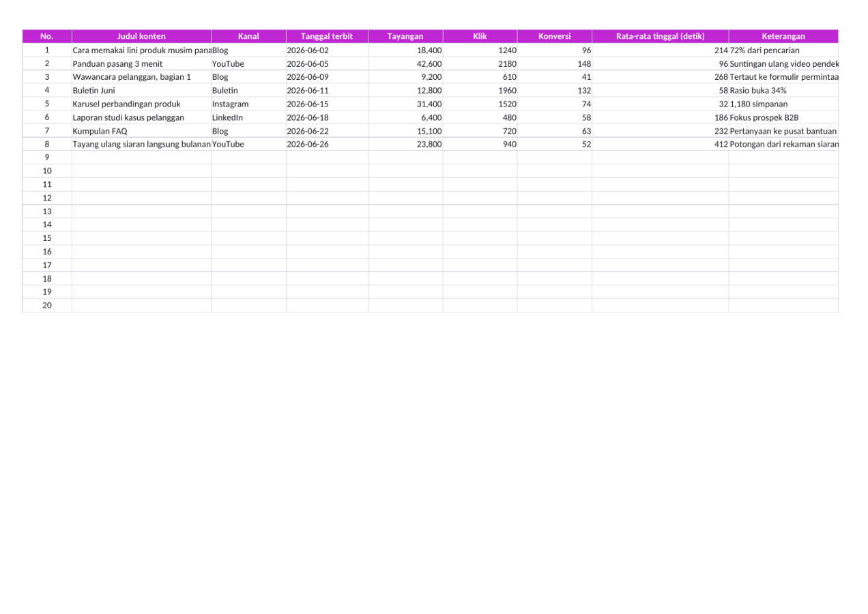Click clicks value "2180"

click(x=480, y=63)
